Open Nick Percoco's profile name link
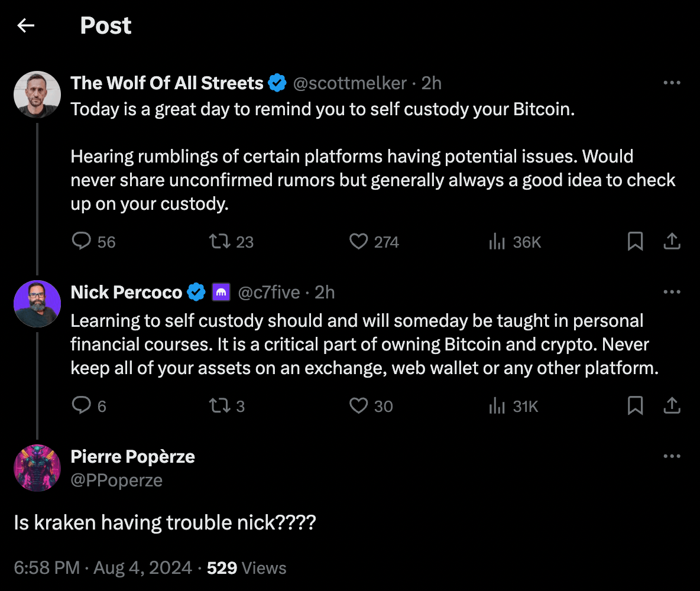This screenshot has height=591, width=700. (126, 292)
